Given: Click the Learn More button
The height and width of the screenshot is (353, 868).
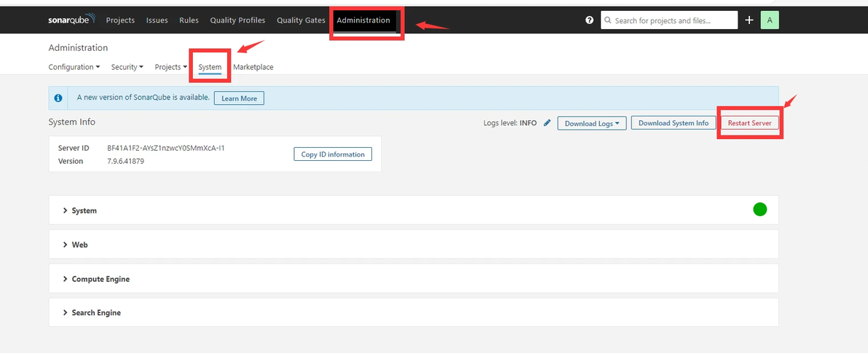Looking at the screenshot, I should coord(239,98).
